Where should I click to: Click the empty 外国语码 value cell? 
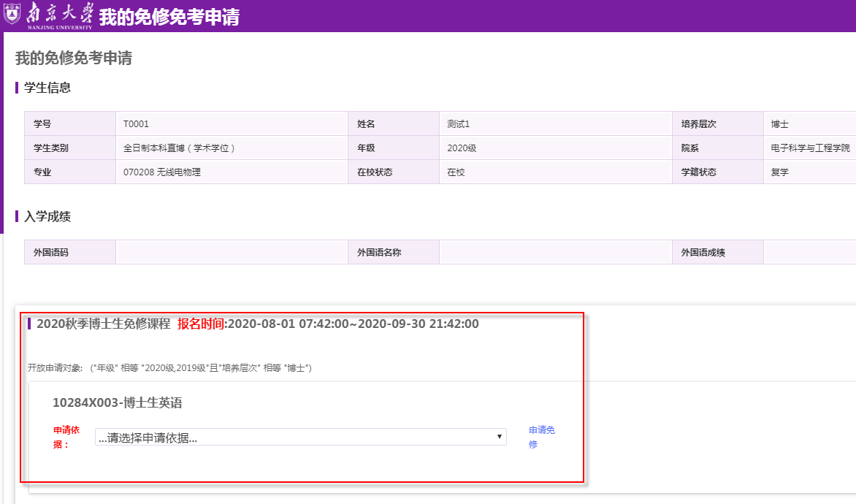(232, 253)
